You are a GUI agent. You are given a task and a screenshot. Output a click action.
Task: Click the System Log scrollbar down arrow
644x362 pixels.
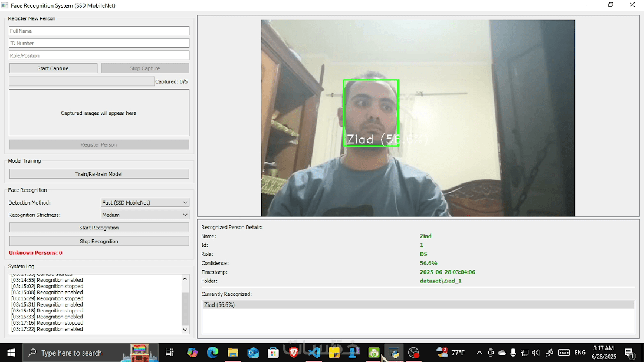tap(185, 330)
